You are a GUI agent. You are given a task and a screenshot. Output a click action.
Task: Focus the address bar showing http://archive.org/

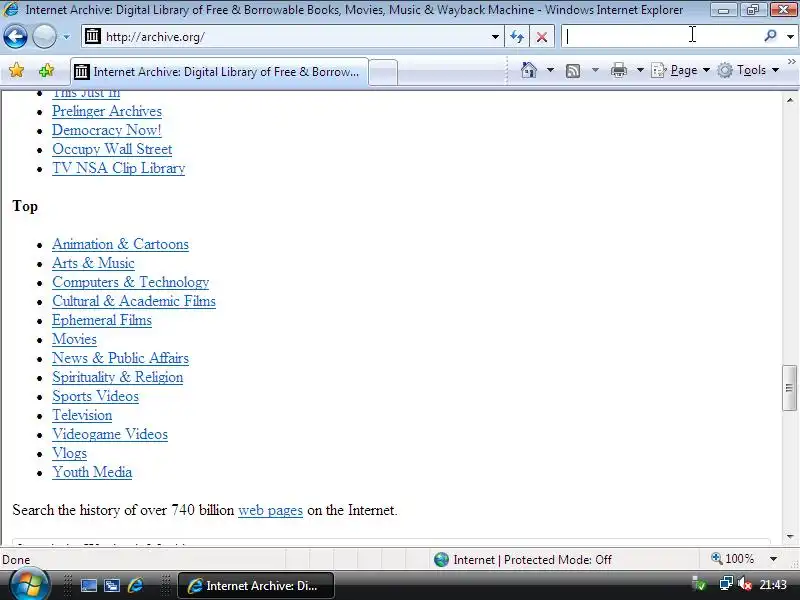pos(292,37)
